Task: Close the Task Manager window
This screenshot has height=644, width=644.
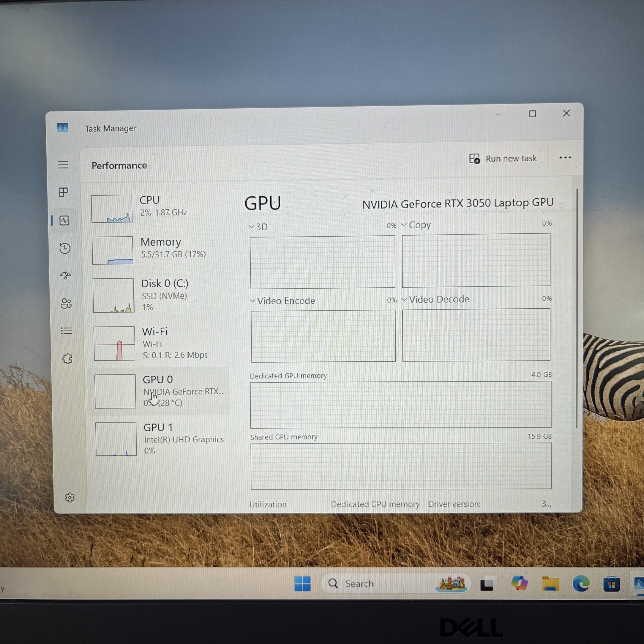Action: click(566, 113)
